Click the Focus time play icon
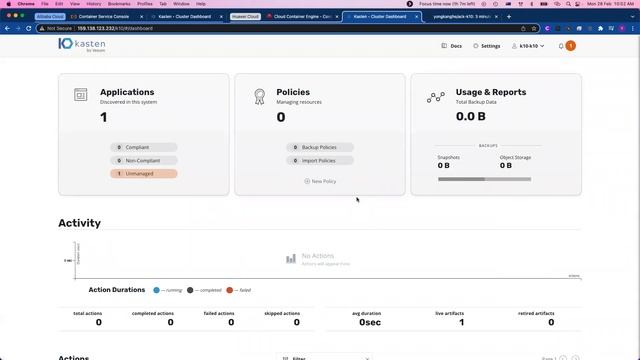The height and width of the screenshot is (360, 640). [410, 4]
